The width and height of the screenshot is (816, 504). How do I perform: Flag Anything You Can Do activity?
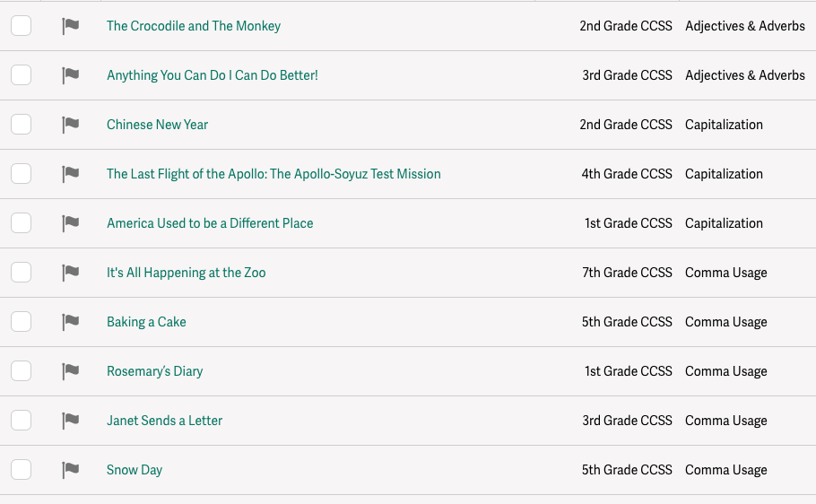tap(70, 75)
